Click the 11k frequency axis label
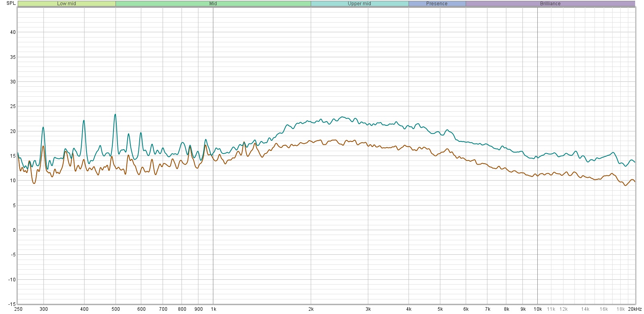Image resolution: width=644 pixels, height=314 pixels. (551, 309)
